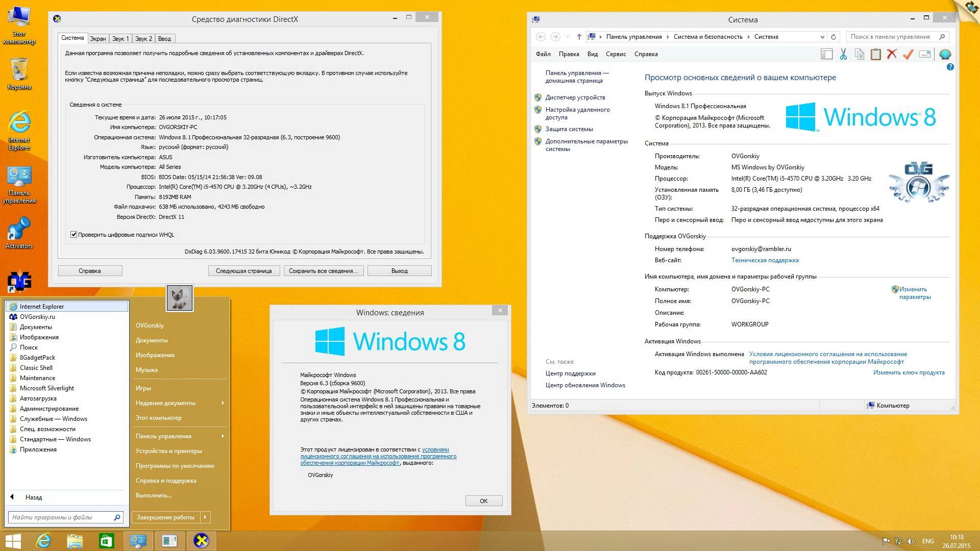Image resolution: width=980 pixels, height=551 pixels.
Task: Click the clipboard Paste icon on System toolbar
Action: 876,54
